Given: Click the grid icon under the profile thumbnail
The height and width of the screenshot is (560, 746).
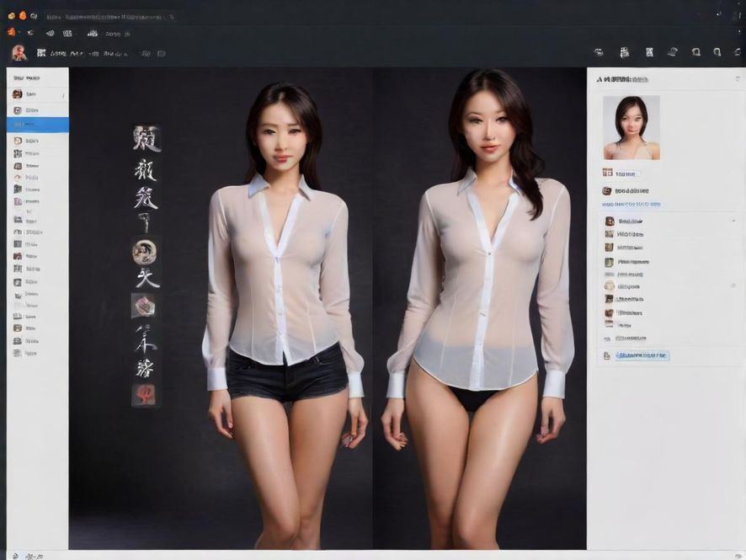Looking at the screenshot, I should click(x=607, y=173).
